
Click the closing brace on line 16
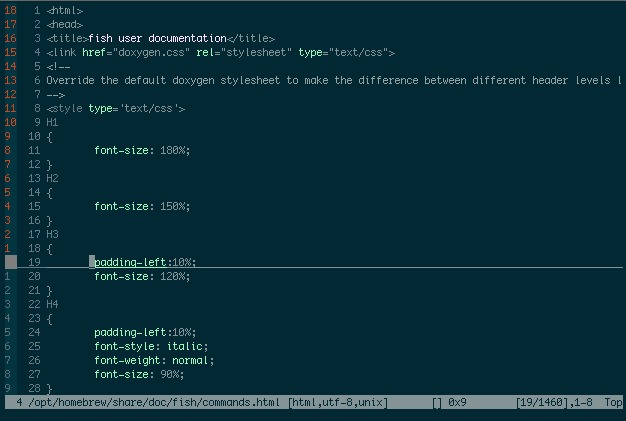point(50,221)
